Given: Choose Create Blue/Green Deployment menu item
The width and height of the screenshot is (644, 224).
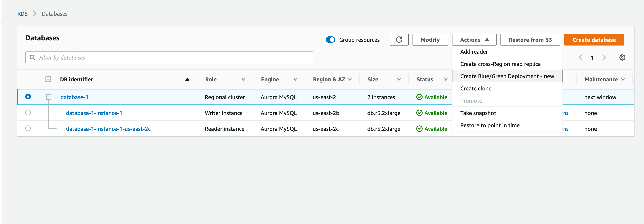Looking at the screenshot, I should pyautogui.click(x=507, y=76).
